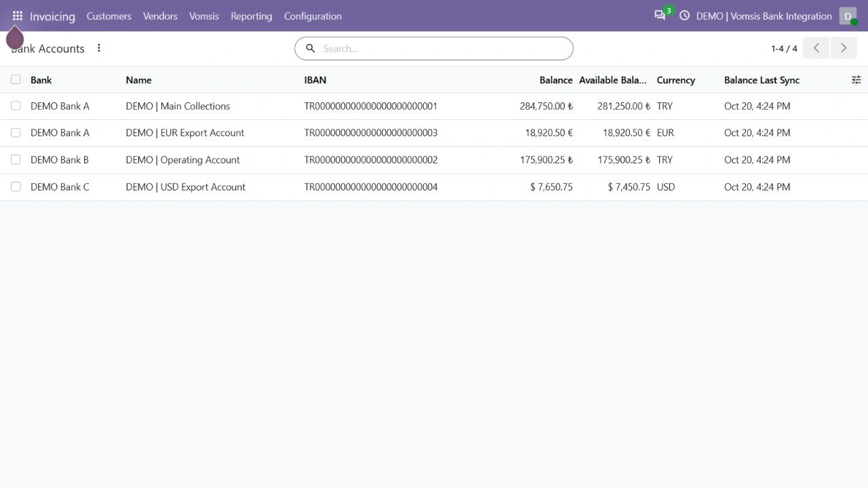This screenshot has width=868, height=488.
Task: Open the Bank Accounts actions kebab menu
Action: coord(99,48)
